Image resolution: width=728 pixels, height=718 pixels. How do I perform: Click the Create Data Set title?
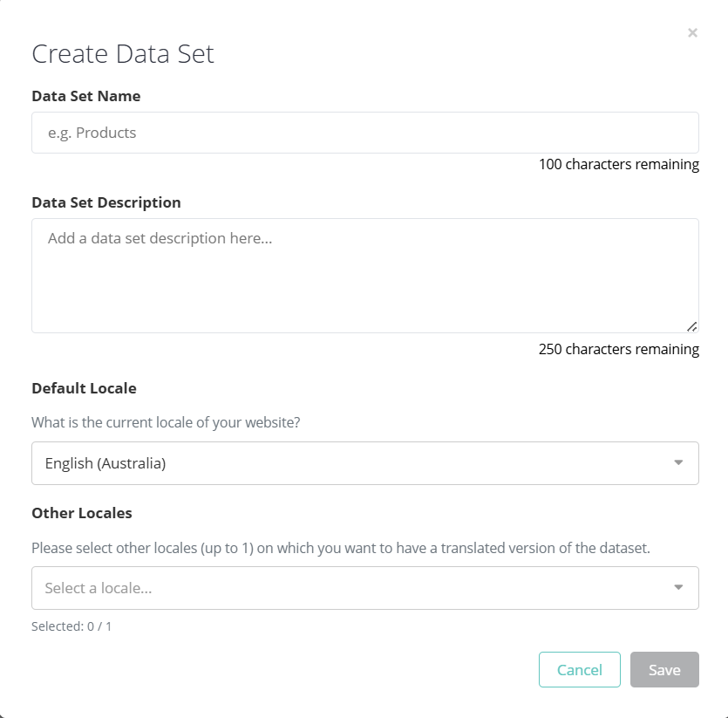(123, 54)
